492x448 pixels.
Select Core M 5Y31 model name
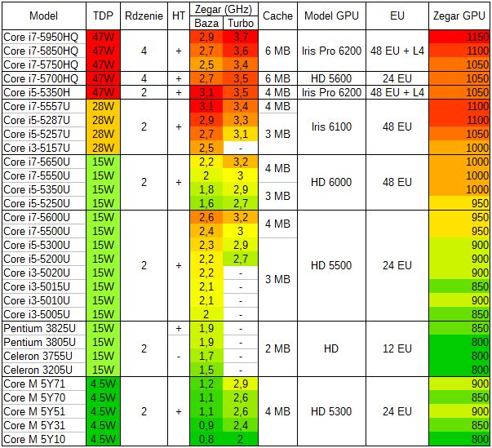tap(34, 425)
